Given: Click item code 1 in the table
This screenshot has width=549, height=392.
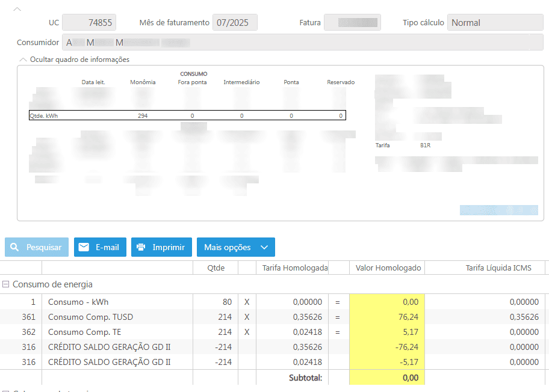Looking at the screenshot, I should click(x=33, y=302).
